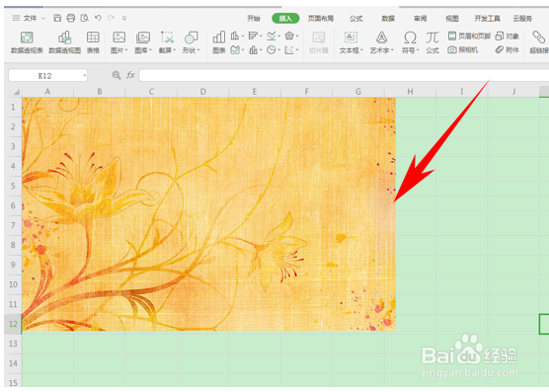Expand the Name Box dropdown arrow
Viewport: 549px width, 392px height.
pos(84,75)
